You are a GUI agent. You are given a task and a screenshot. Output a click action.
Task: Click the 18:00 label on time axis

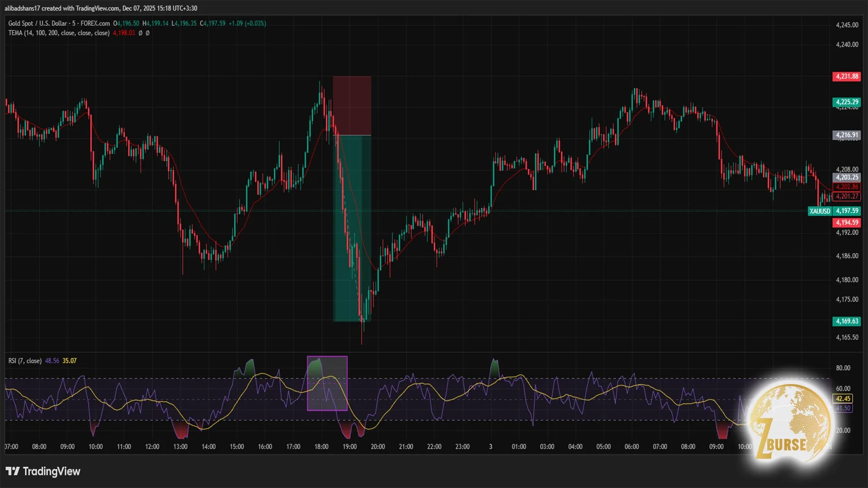[x=321, y=446]
